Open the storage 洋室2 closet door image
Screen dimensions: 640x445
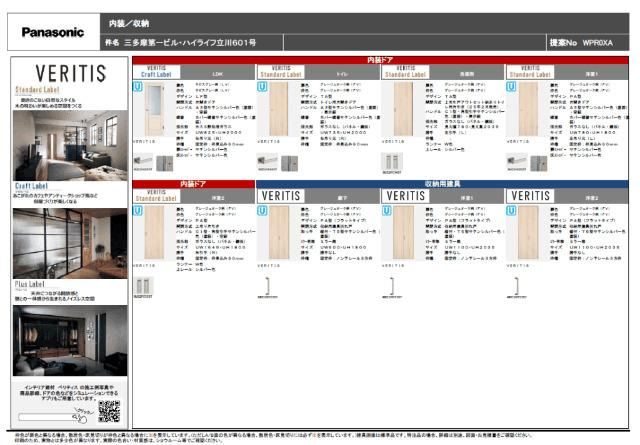tap(528, 233)
